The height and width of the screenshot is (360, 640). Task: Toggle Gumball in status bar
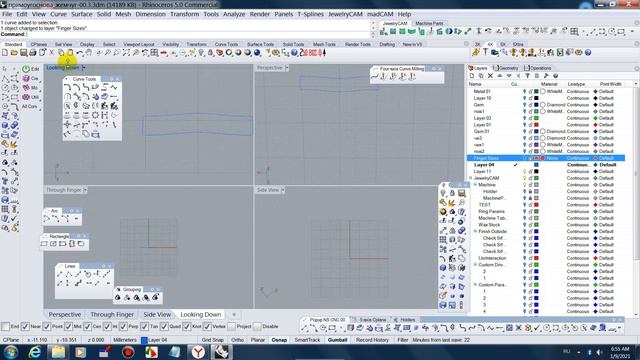338,340
